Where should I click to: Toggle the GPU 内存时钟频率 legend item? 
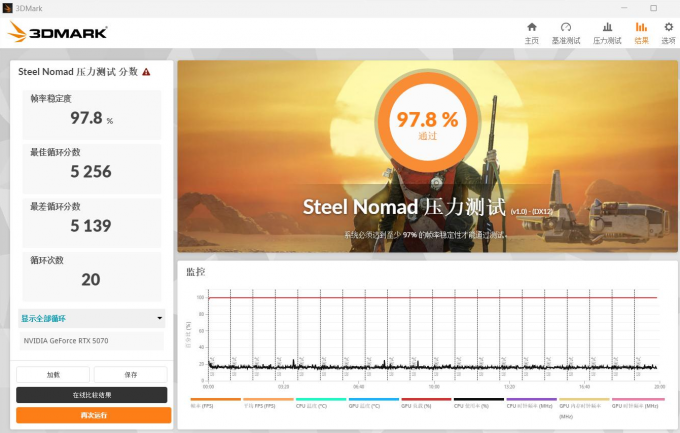[x=584, y=408]
